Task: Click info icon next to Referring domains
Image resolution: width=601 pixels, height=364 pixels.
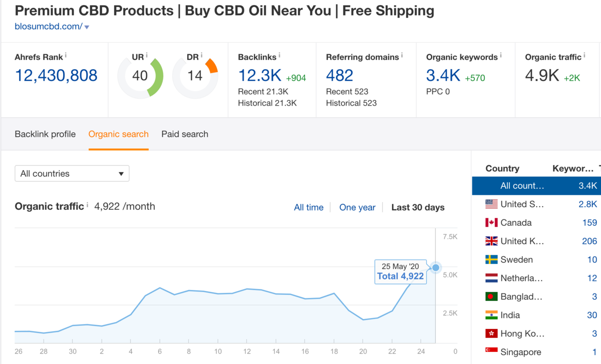Action: [402, 55]
